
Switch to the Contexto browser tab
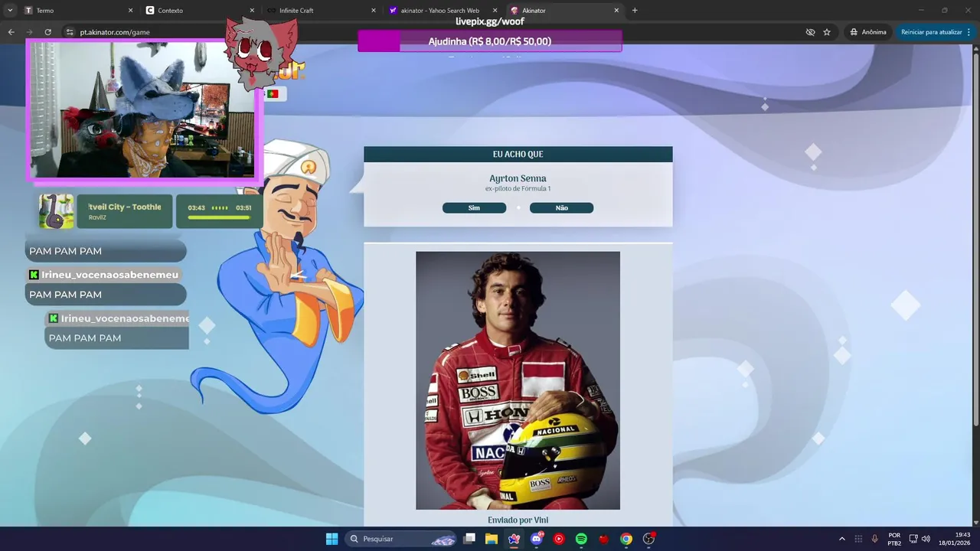pos(199,11)
